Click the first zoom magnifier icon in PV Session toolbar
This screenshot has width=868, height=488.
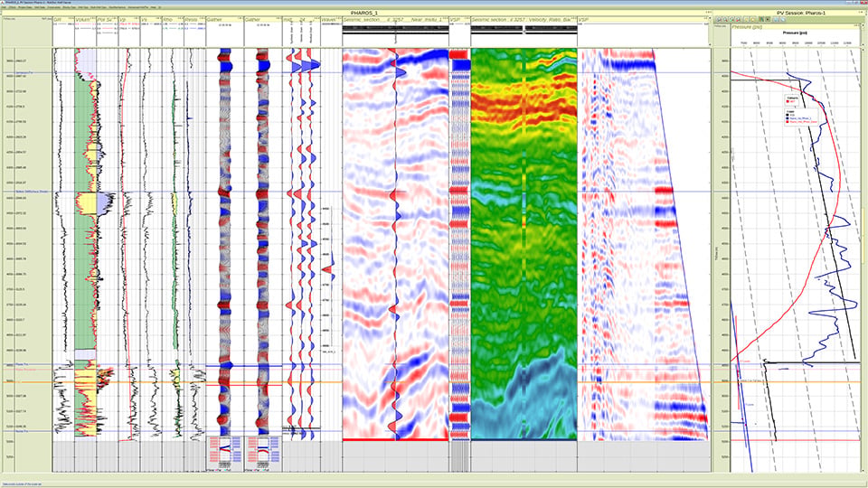(719, 19)
